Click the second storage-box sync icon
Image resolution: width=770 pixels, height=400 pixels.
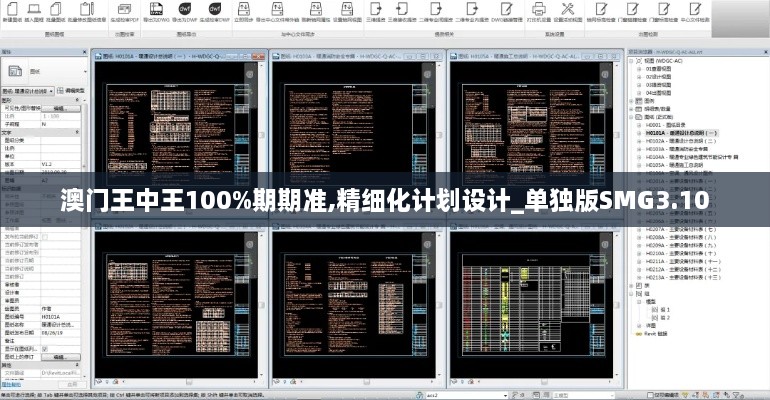click(277, 9)
